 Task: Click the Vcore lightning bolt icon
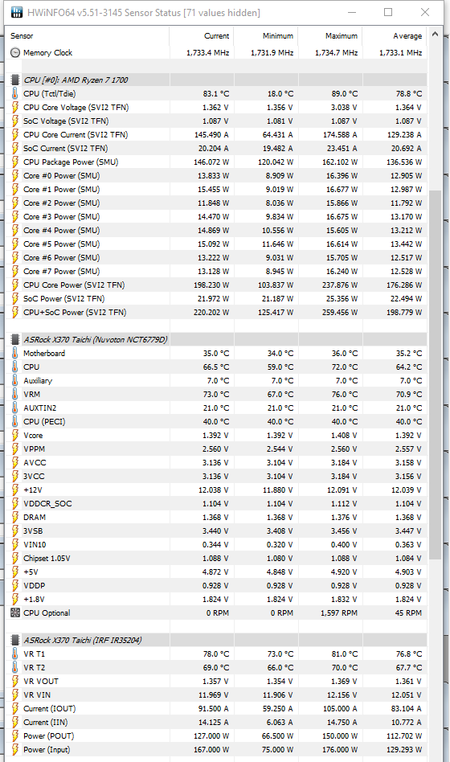pos(16,435)
